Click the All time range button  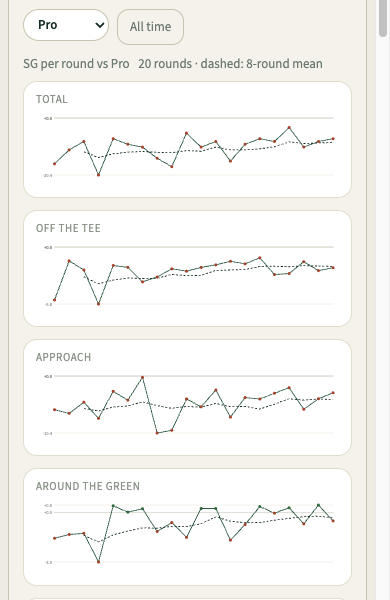tap(150, 27)
